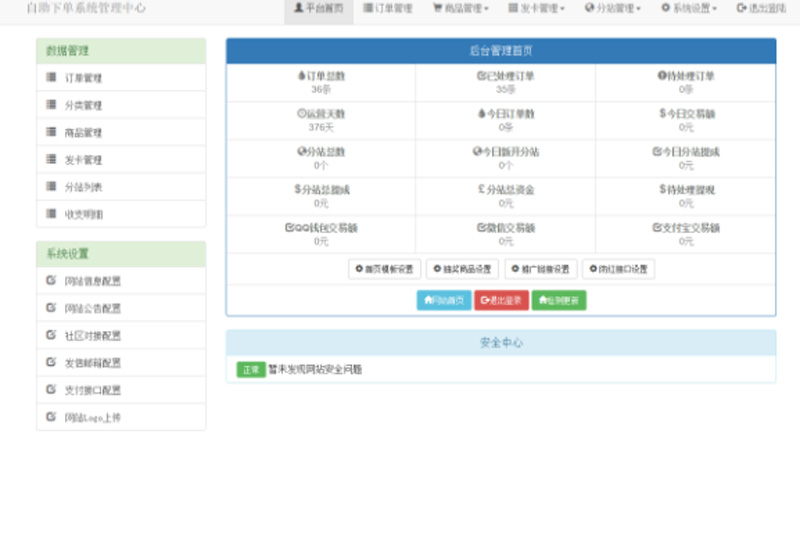This screenshot has width=800, height=560.
Task: Click the droplet icon next to 订单总数
Action: (x=301, y=76)
